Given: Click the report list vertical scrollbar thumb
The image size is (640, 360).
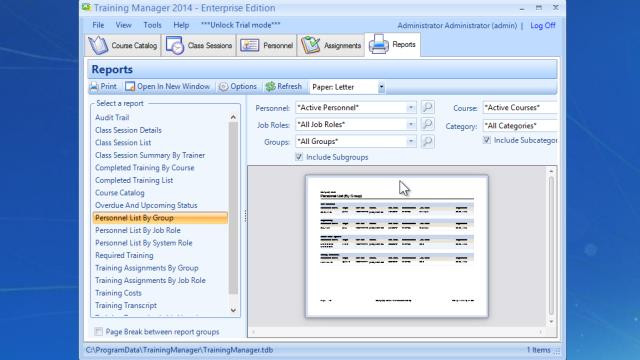Looking at the screenshot, I should click(x=233, y=208).
